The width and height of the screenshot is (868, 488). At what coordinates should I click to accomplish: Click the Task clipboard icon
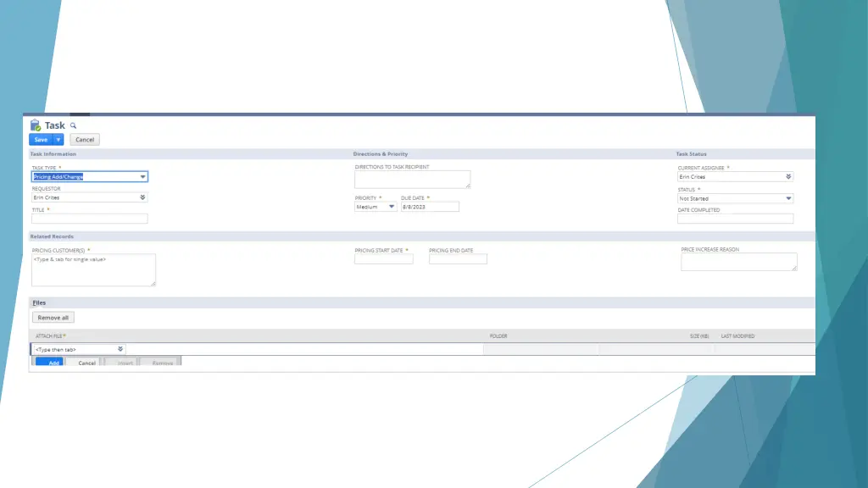point(36,125)
